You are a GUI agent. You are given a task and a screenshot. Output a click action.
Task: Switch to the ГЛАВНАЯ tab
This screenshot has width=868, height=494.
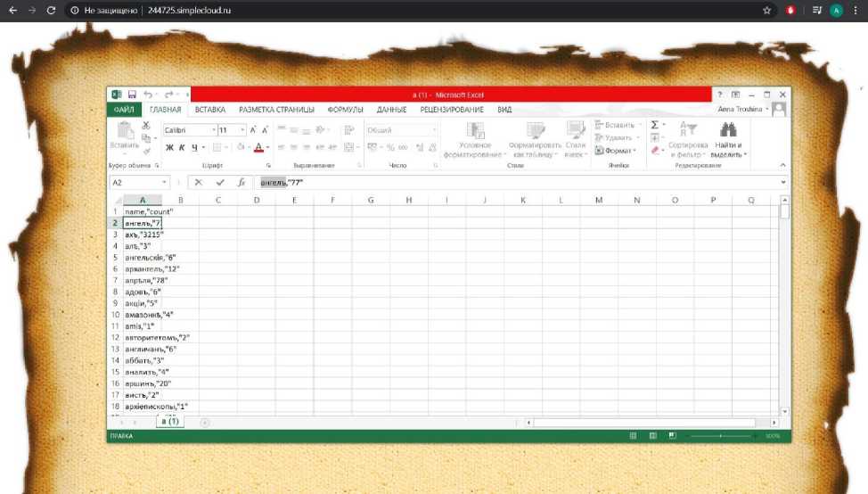pyautogui.click(x=166, y=110)
